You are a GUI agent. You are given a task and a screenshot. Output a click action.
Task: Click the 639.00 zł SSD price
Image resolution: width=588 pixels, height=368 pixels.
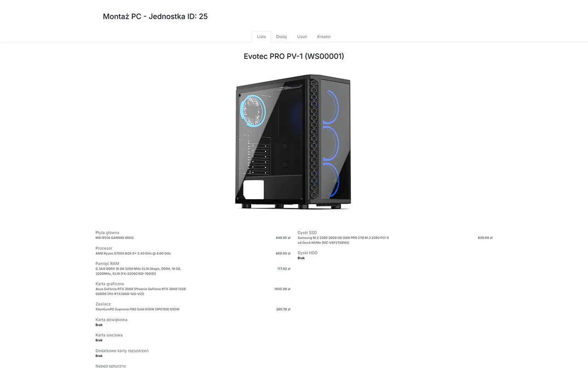click(485, 238)
